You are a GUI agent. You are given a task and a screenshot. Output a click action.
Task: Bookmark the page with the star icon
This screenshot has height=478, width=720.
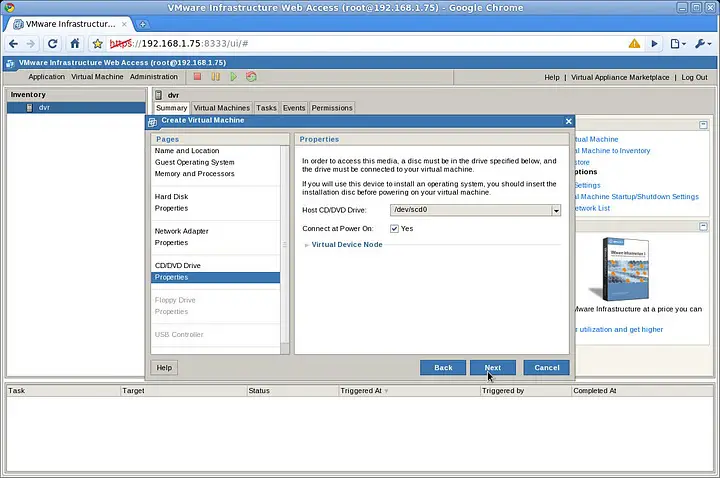(x=97, y=44)
